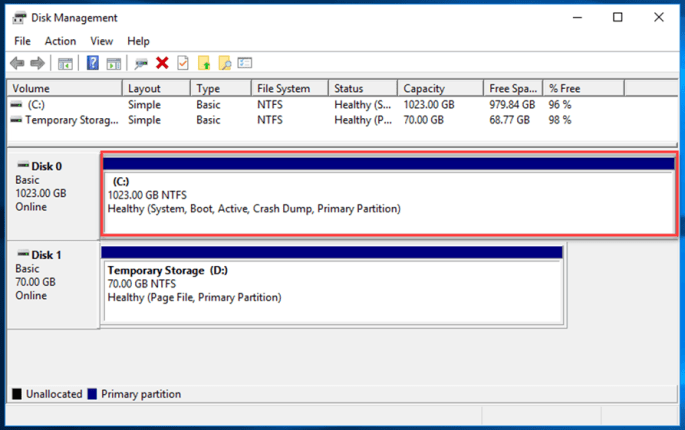Screen dimensions: 685x430
Task: Select the Temporary Storage volume row
Action: pyautogui.click(x=65, y=120)
